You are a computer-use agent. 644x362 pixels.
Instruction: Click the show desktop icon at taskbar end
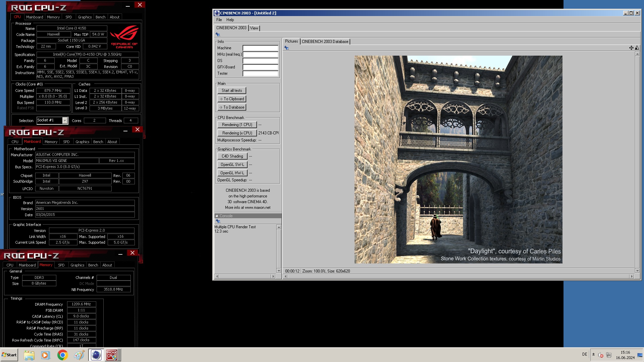[640, 355]
